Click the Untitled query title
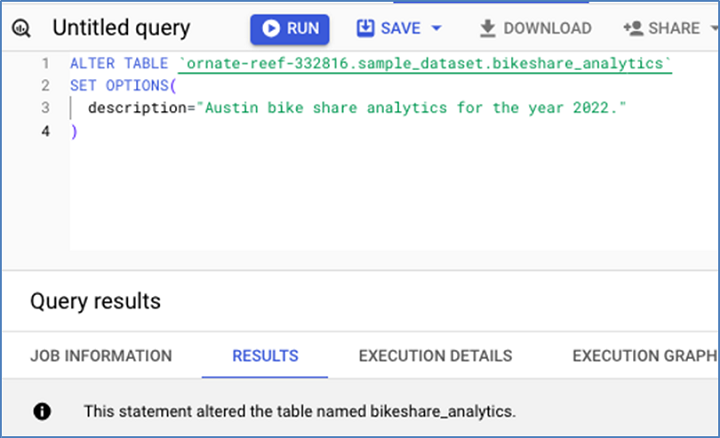 point(121,29)
